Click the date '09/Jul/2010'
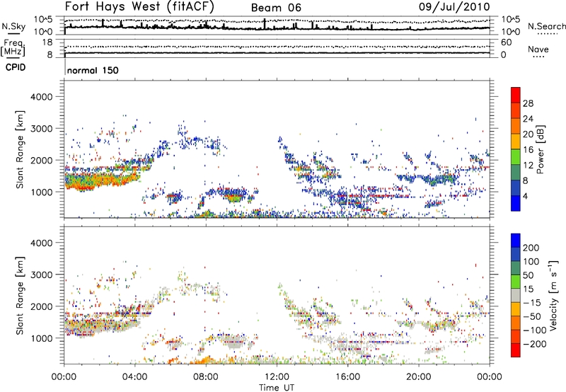 click(x=454, y=7)
